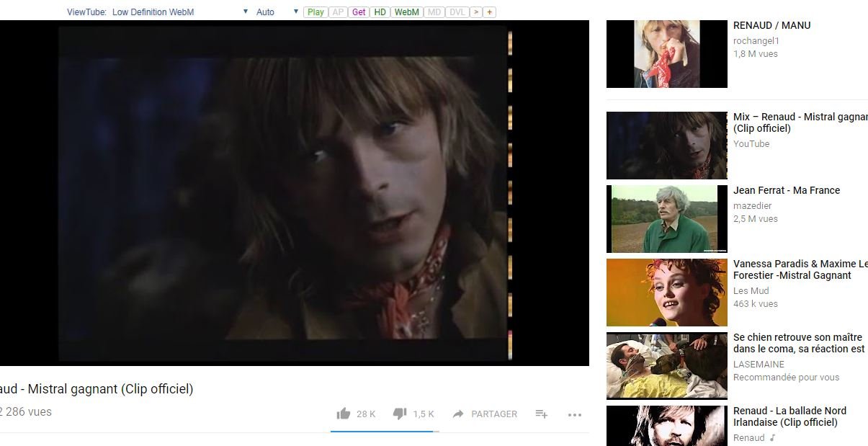The image size is (868, 446).
Task: Click the ViewTube: label
Action: click(87, 12)
